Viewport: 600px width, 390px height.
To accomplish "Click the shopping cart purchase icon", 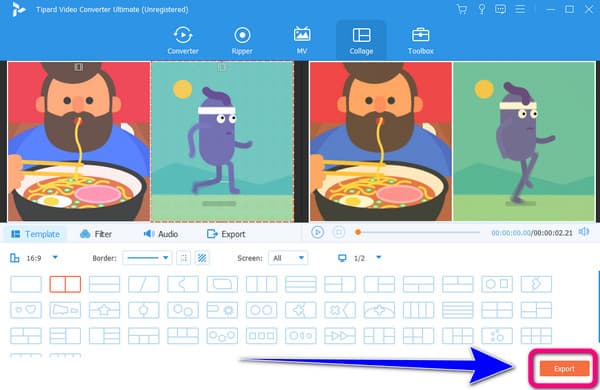I will [462, 9].
